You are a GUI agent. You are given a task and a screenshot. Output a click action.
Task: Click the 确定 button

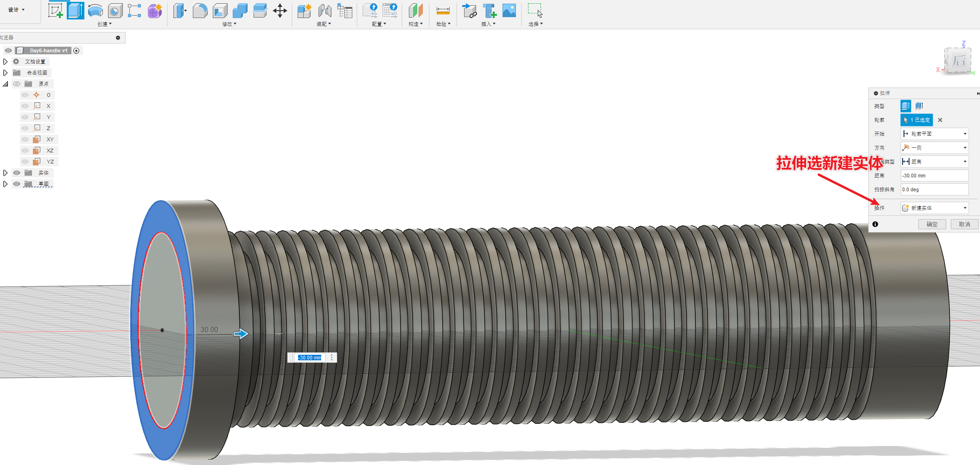(x=932, y=224)
